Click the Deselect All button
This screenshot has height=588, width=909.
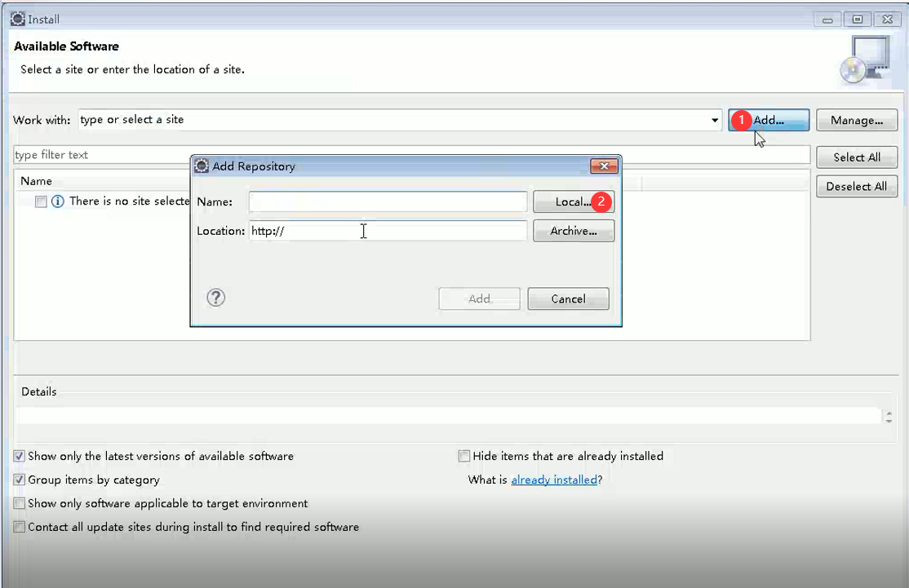pos(857,187)
